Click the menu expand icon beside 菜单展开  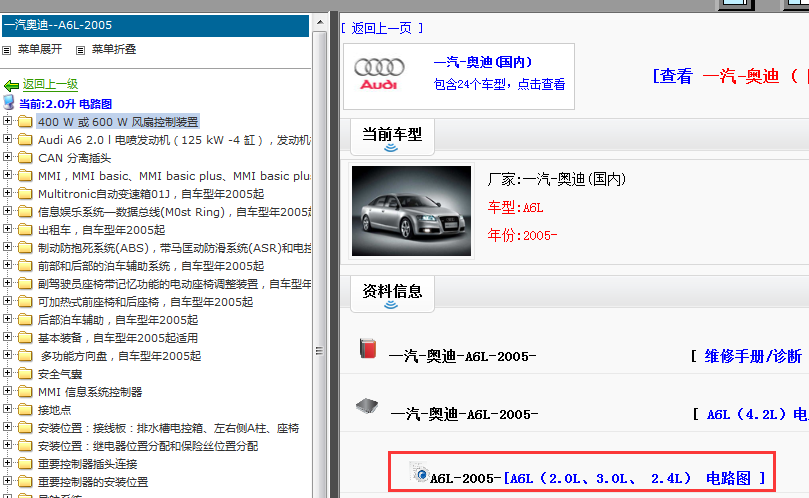tap(7, 50)
